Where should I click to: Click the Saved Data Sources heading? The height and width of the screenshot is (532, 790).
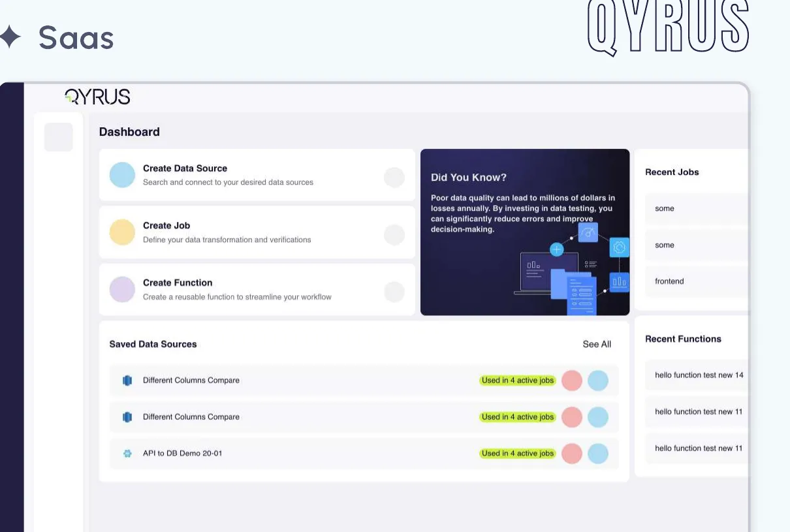(x=153, y=344)
